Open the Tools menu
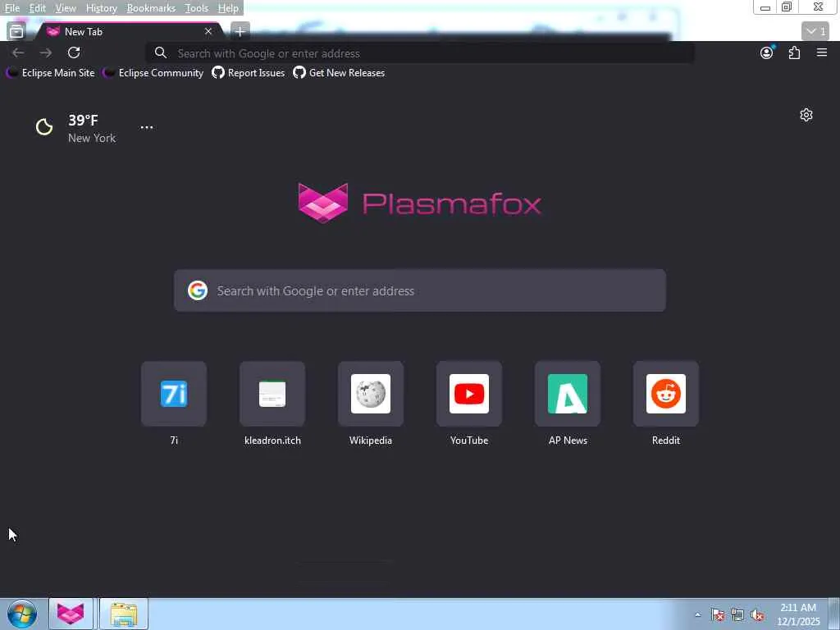The width and height of the screenshot is (840, 630). point(196,8)
